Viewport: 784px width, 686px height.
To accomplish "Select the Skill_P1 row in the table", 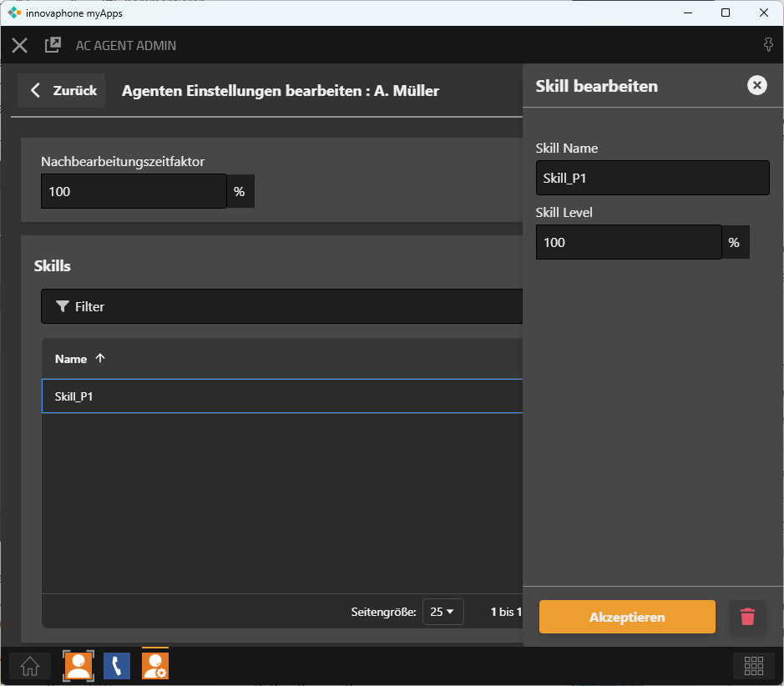I will click(x=281, y=396).
